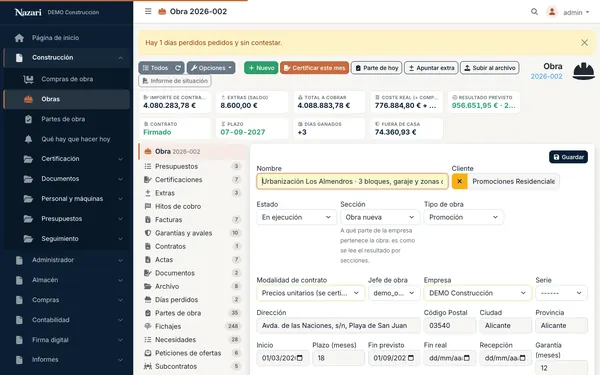Open the Modalidad de contrato dropdown

click(310, 293)
